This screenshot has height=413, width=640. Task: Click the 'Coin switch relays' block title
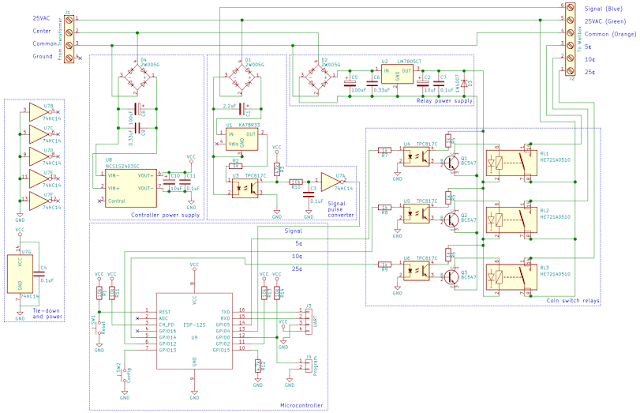(x=573, y=301)
